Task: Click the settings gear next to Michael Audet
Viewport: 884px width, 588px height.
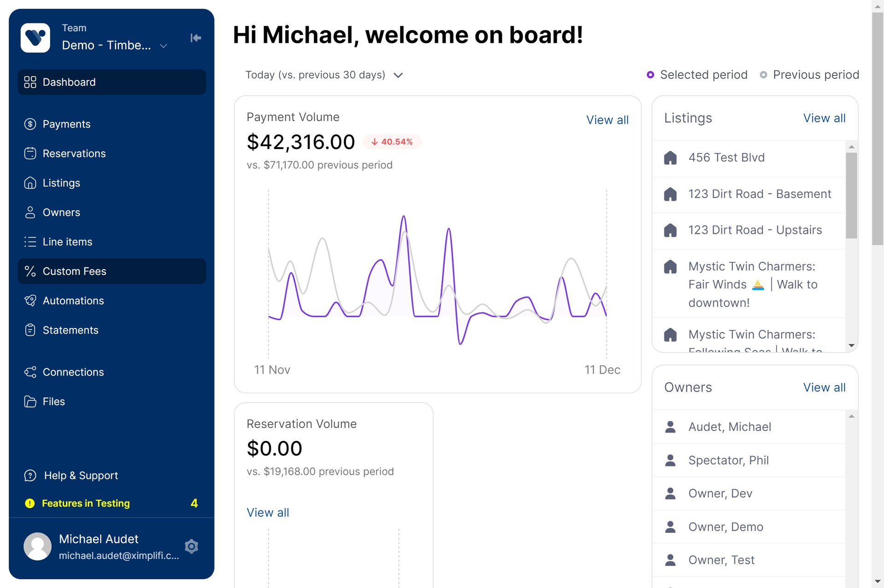Action: pos(192,546)
